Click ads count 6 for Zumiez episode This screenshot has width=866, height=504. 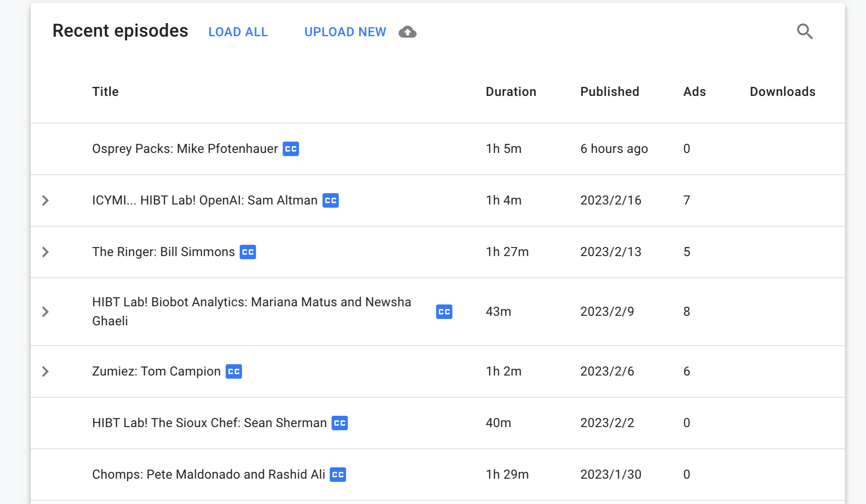[x=687, y=371]
